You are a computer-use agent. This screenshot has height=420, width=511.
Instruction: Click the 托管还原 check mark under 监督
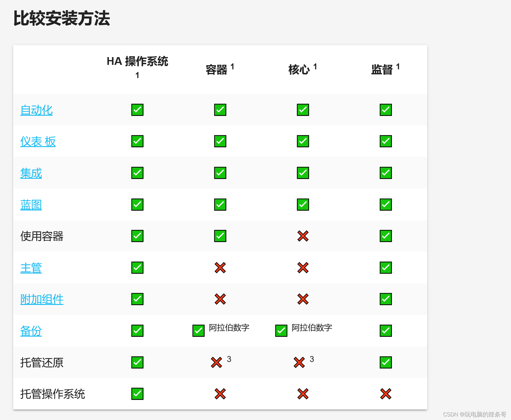386,362
